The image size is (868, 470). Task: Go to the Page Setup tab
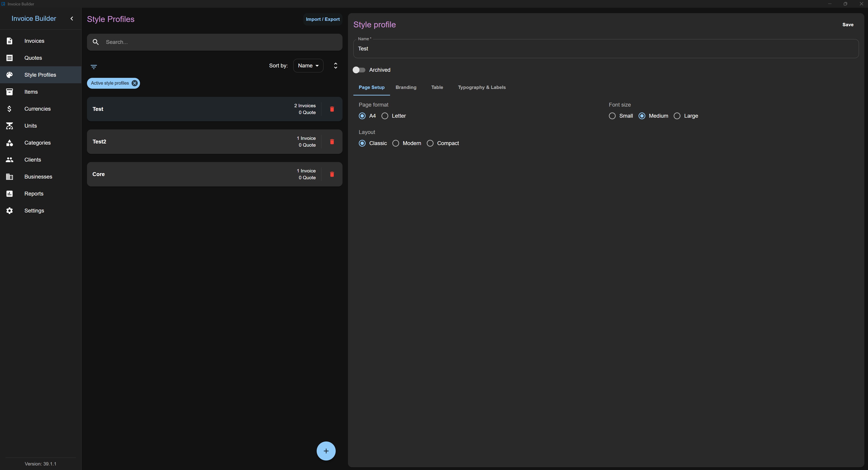[x=371, y=88]
